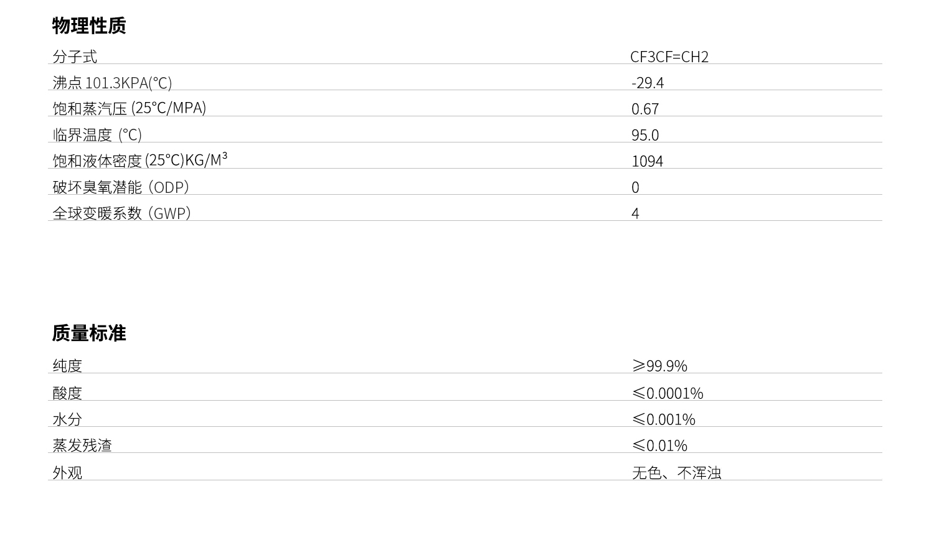Click the 纯度 value ≥99.9%
This screenshot has width=934, height=560.
(659, 366)
